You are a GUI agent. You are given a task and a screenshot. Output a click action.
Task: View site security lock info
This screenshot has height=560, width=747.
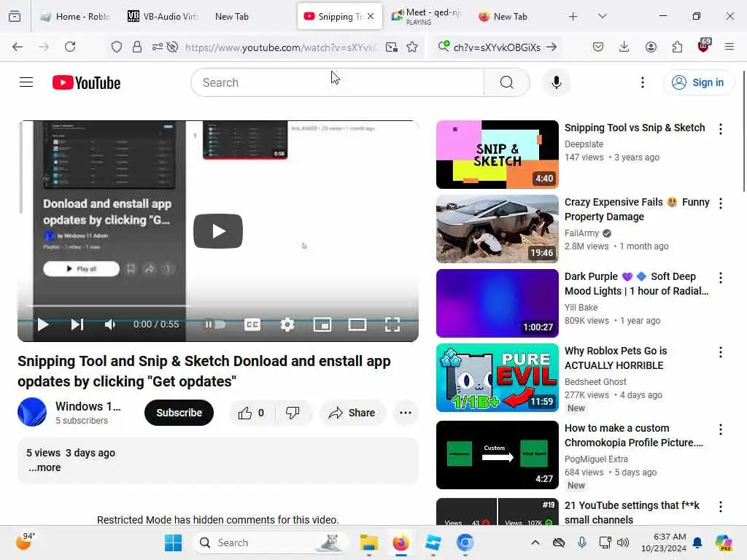tap(136, 47)
